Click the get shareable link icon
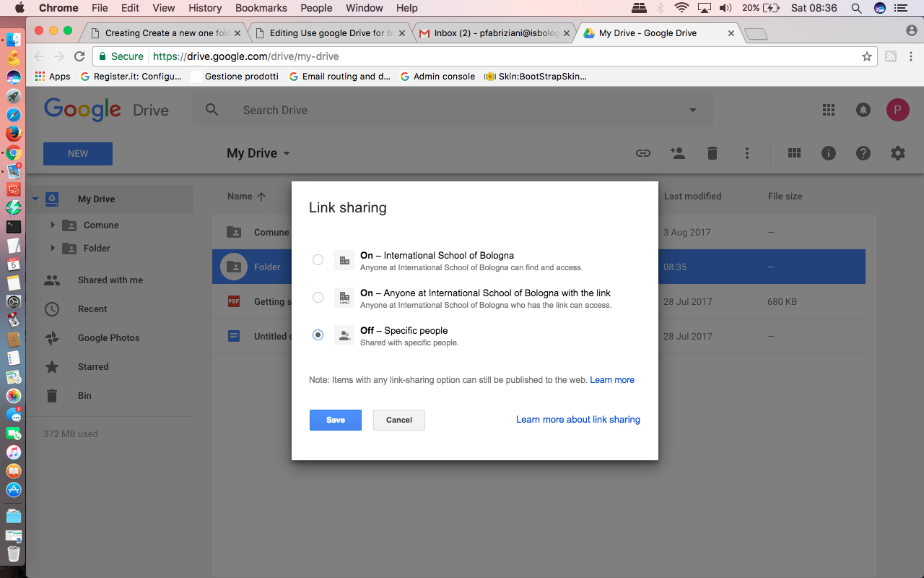The image size is (924, 578). click(x=642, y=153)
